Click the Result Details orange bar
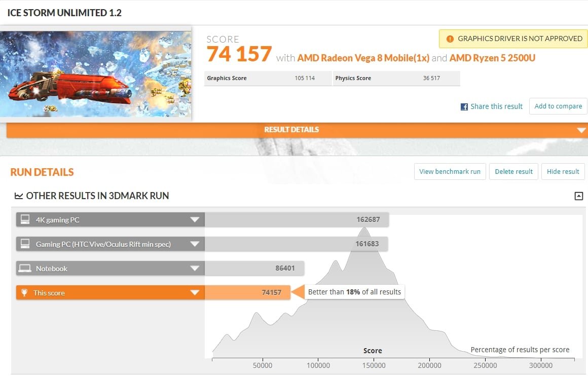This screenshot has height=376, width=588. (x=297, y=130)
